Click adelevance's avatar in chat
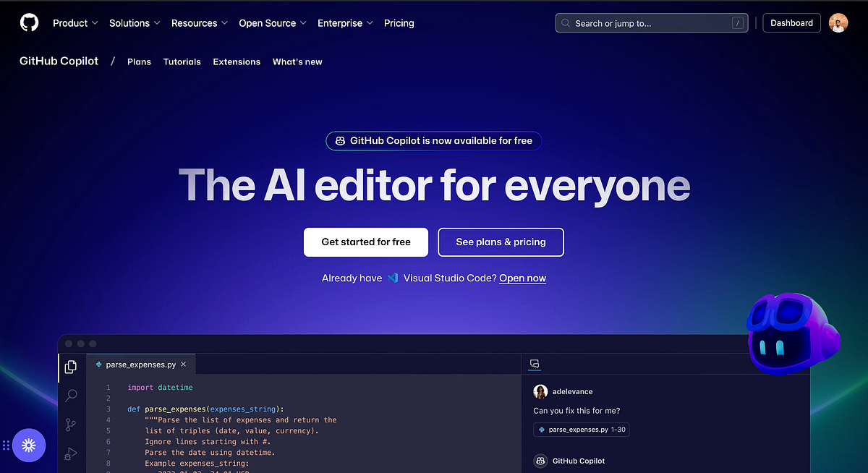This screenshot has width=868, height=473. tap(540, 392)
